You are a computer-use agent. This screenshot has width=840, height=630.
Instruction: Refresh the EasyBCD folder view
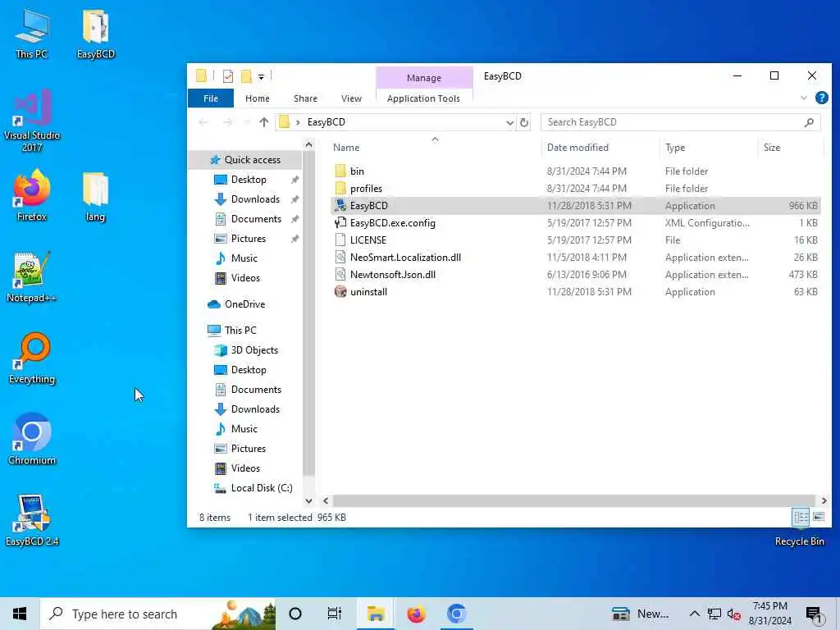pyautogui.click(x=524, y=122)
